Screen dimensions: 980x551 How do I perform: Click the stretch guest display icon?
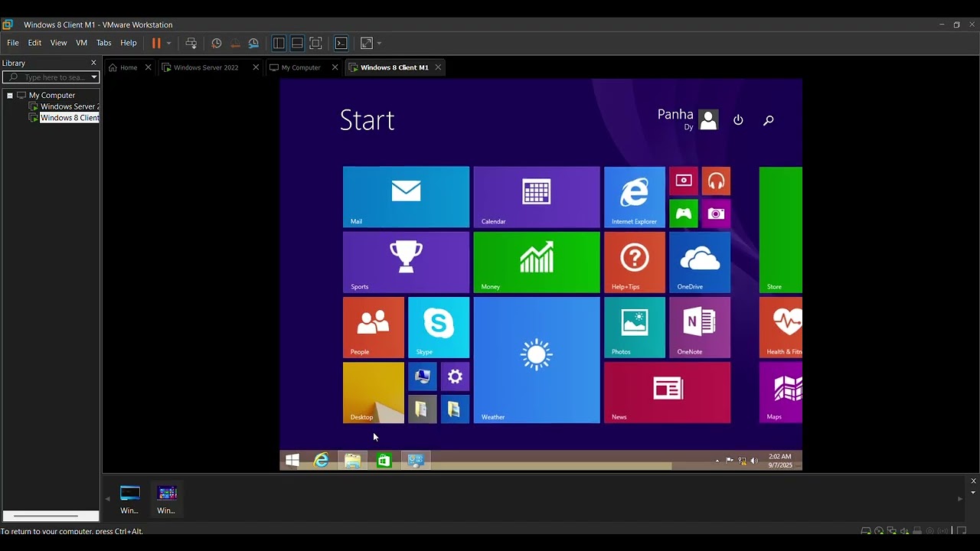click(367, 43)
